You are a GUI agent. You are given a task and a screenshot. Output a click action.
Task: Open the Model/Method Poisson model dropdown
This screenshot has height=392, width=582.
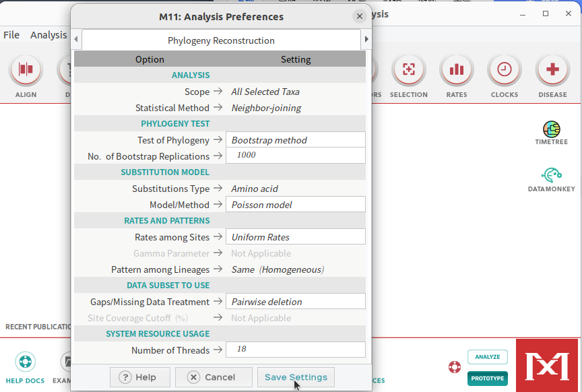click(x=295, y=205)
